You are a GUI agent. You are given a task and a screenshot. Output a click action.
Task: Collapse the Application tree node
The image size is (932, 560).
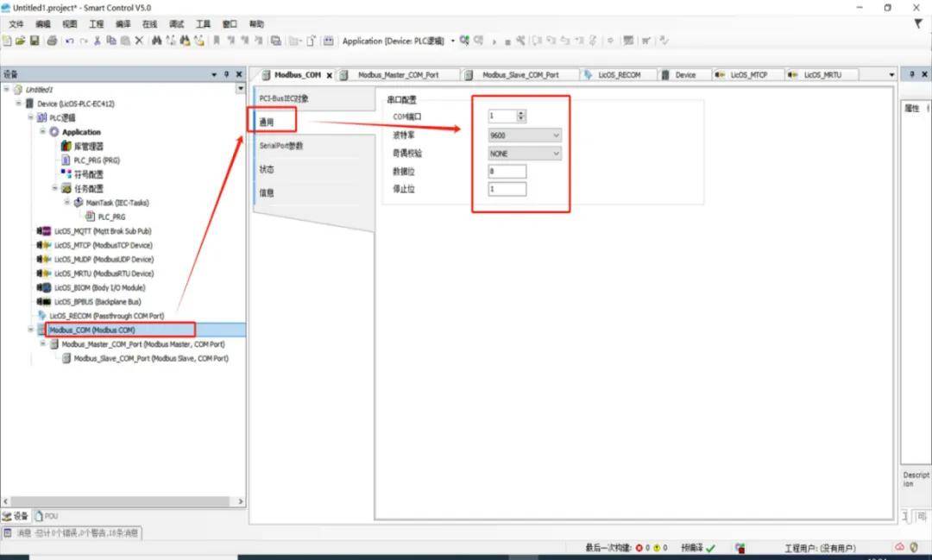(x=43, y=132)
